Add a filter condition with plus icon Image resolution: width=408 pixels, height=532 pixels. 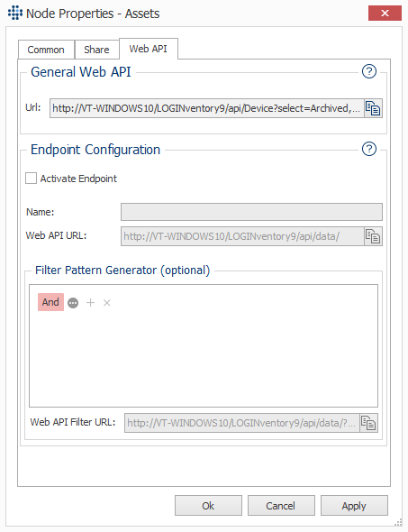(x=90, y=303)
